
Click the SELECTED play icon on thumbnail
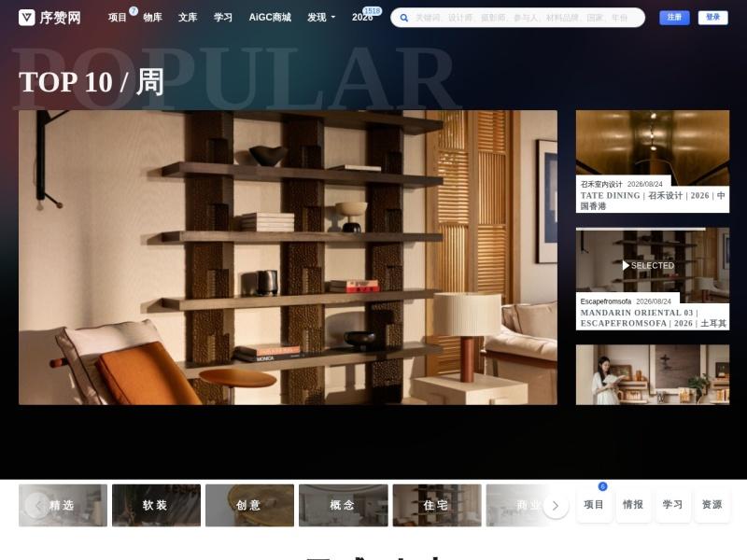(x=626, y=265)
